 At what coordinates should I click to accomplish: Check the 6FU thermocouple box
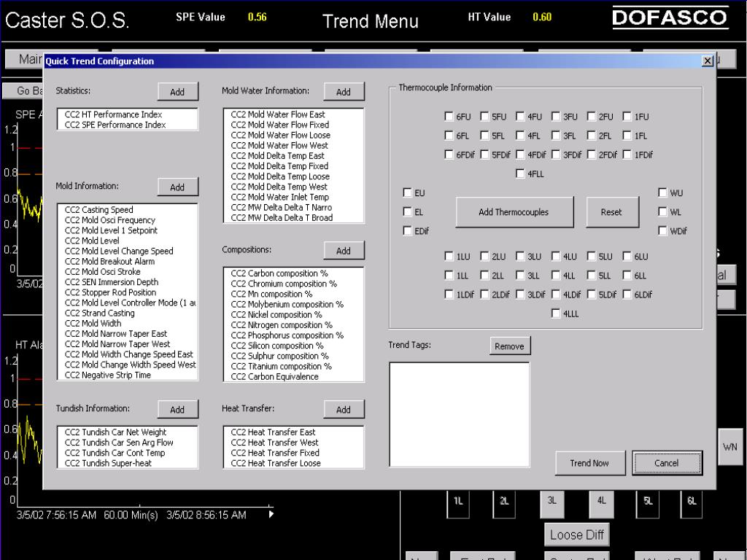(449, 116)
